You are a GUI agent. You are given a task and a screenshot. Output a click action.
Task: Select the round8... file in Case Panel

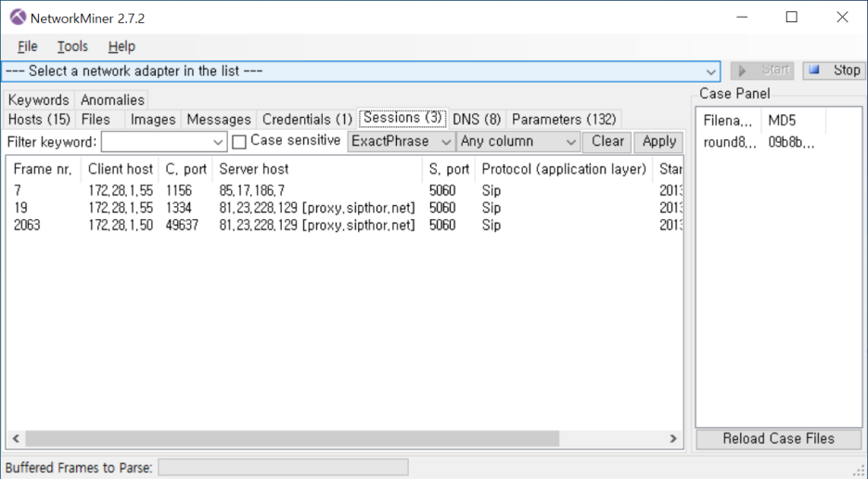coord(730,142)
